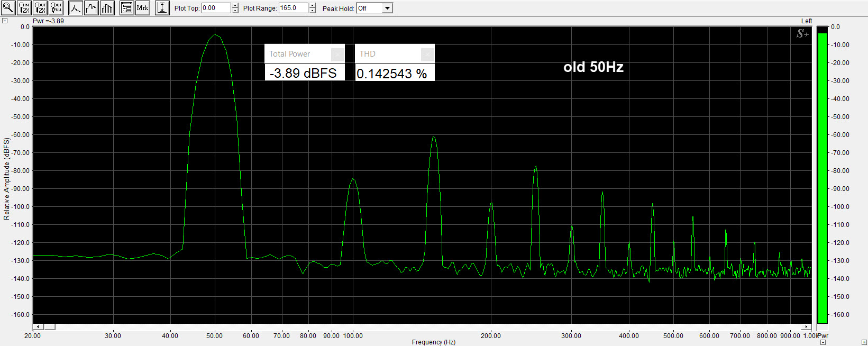This screenshot has width=868, height=346.
Task: Click the Zoom Out 2X icon
Action: [40, 8]
